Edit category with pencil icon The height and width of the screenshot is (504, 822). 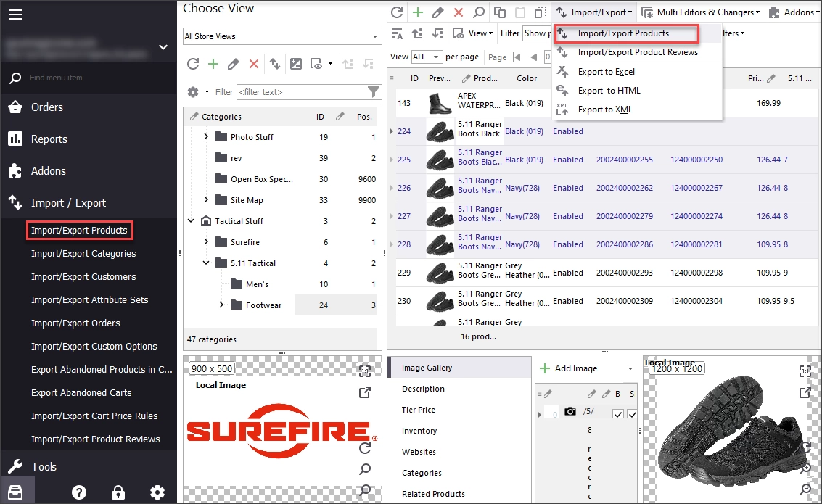[234, 64]
